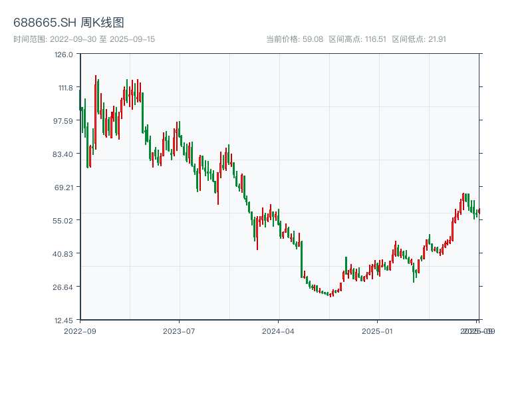Click the 2024-04 x-axis date label
The image size is (532, 399).
279,331
